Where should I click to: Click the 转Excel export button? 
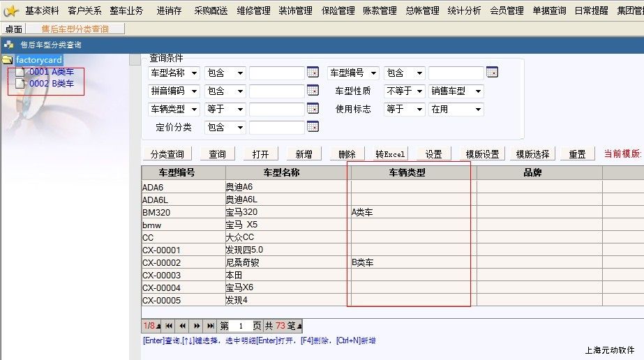(390, 154)
